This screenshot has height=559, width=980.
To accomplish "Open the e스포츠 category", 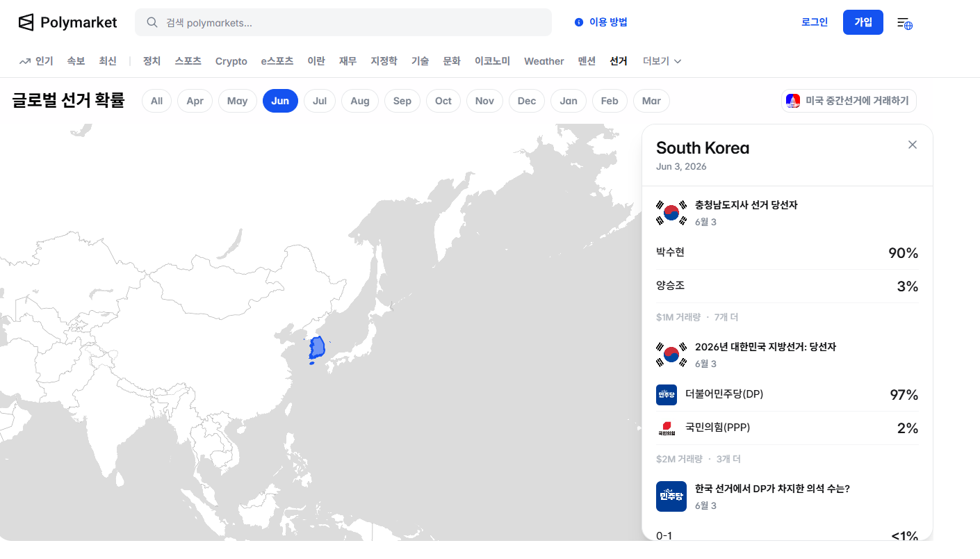I will (277, 61).
